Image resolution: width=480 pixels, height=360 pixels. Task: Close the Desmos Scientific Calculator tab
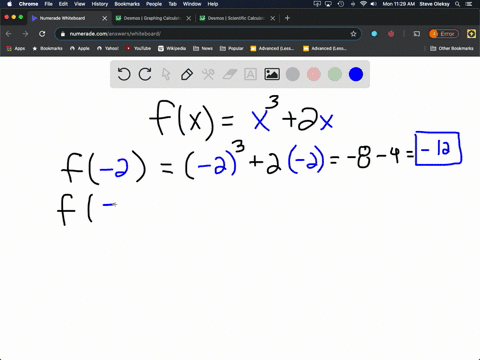point(273,18)
